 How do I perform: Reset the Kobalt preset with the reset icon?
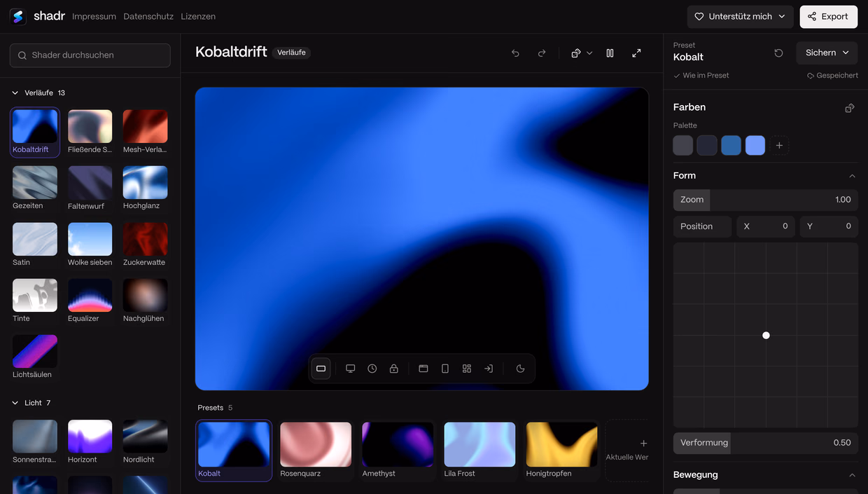pos(778,53)
